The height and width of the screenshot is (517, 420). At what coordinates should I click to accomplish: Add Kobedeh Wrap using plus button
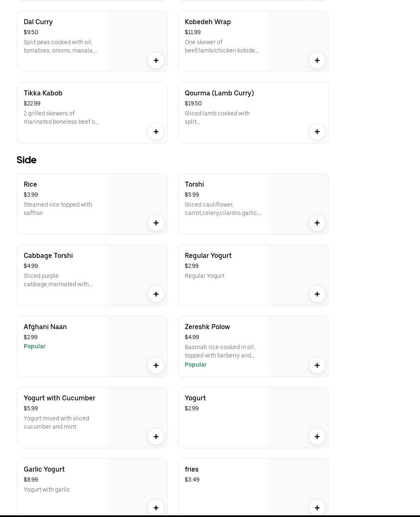(317, 60)
